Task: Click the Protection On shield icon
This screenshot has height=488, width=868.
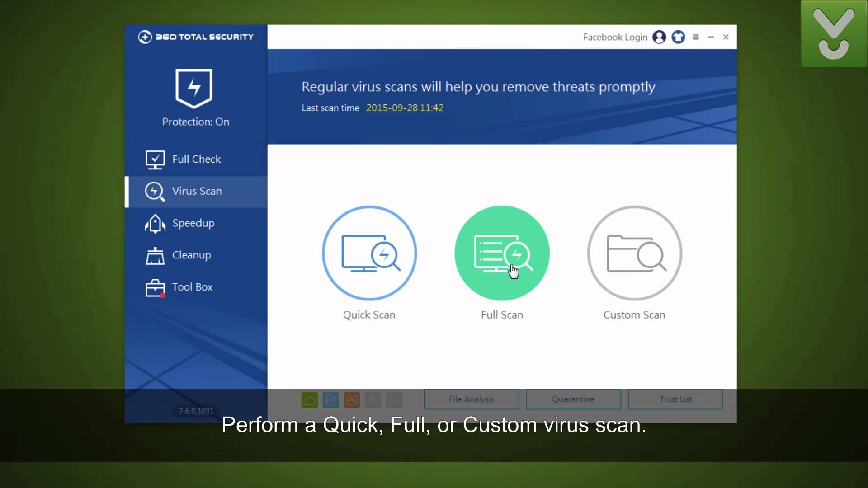Action: tap(194, 89)
